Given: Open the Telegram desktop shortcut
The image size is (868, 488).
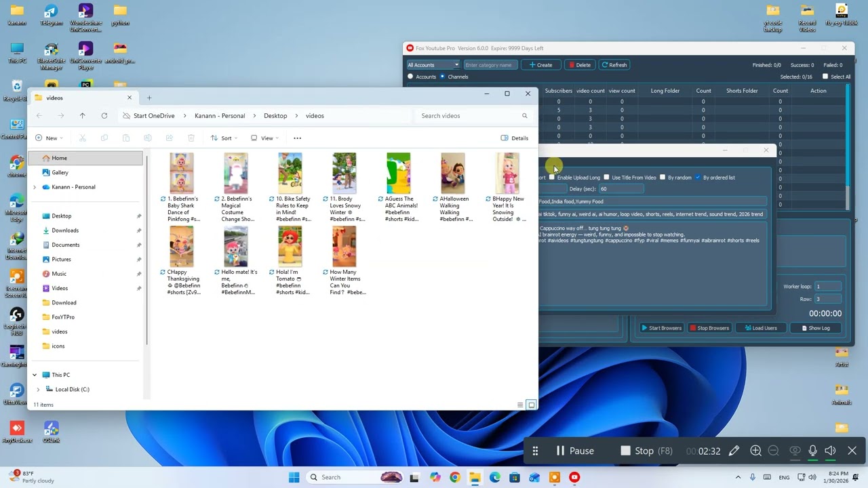Looking at the screenshot, I should pos(51,14).
